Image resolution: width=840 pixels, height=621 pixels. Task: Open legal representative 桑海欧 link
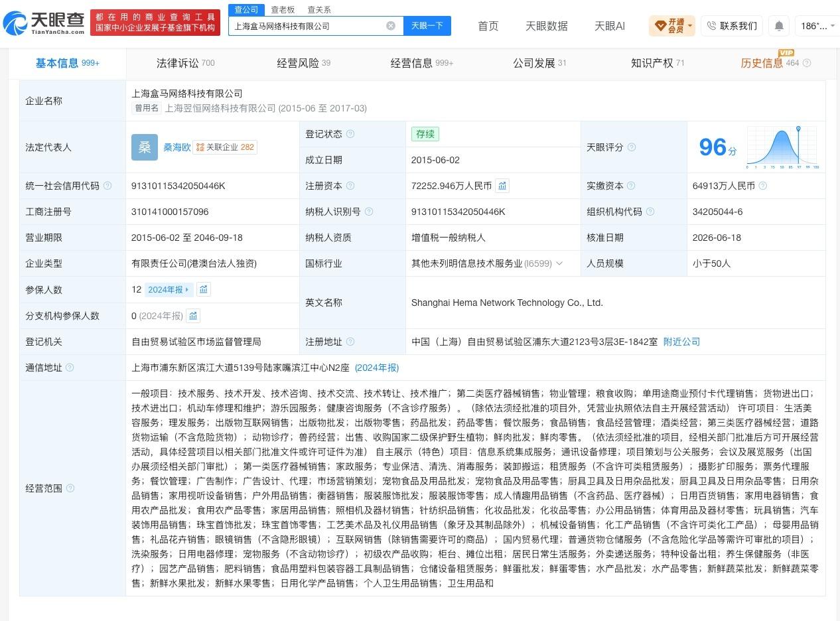(177, 147)
